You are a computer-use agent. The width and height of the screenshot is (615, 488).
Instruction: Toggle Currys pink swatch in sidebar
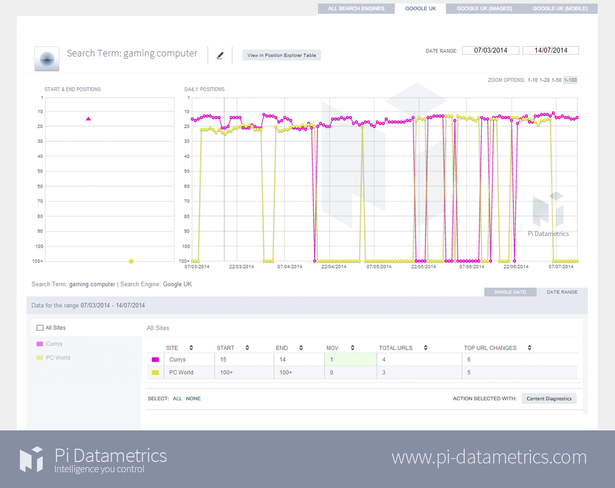(x=40, y=344)
